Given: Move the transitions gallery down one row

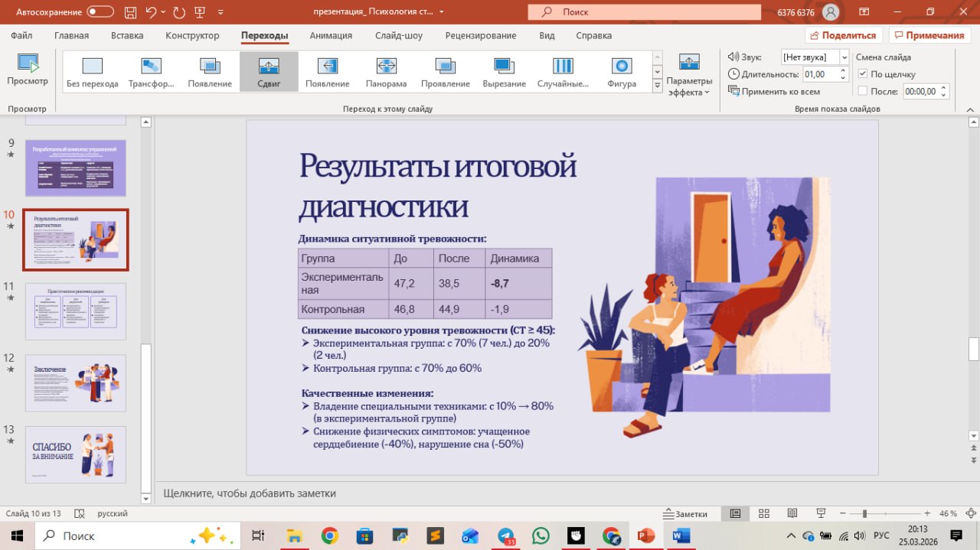Looking at the screenshot, I should 657,72.
